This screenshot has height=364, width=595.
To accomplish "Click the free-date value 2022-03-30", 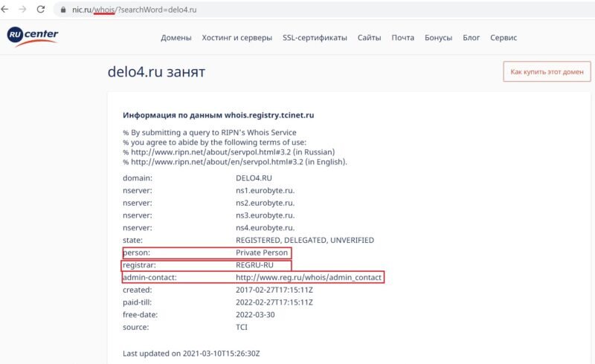I will [255, 315].
